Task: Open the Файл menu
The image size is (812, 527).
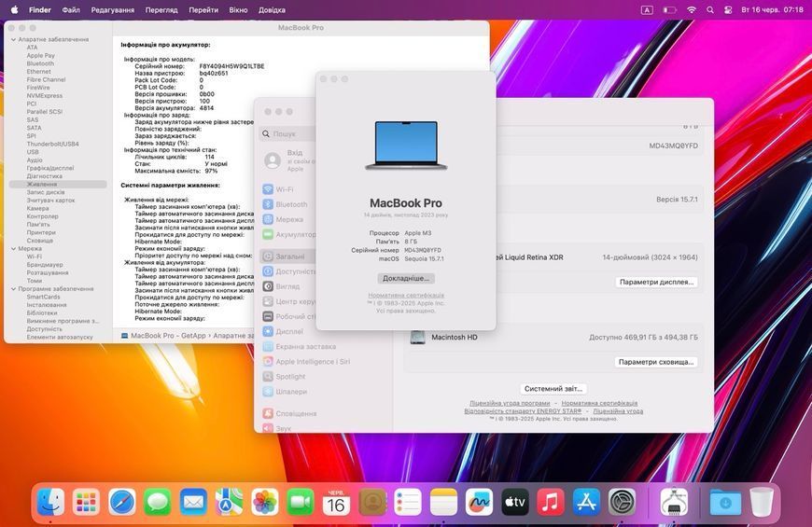Action: [71, 10]
